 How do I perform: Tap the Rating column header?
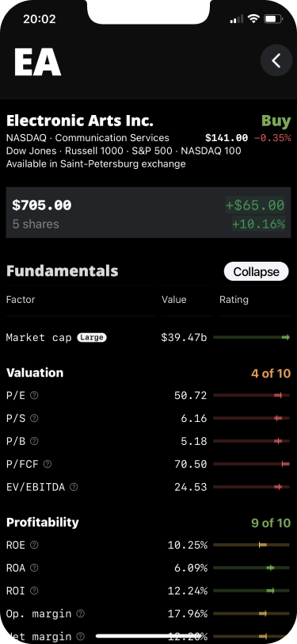(x=234, y=300)
